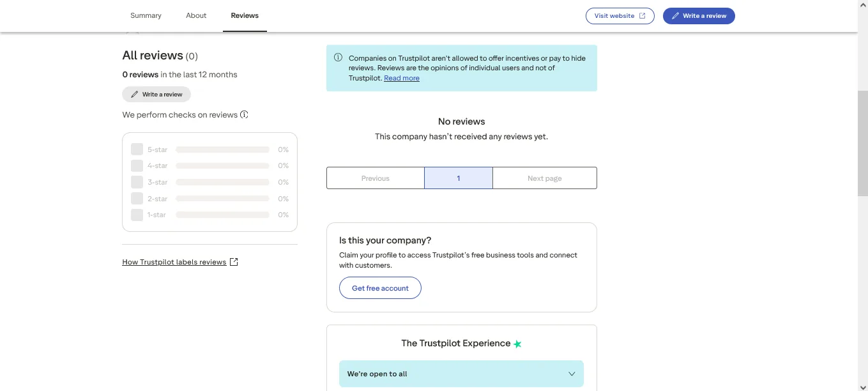Click the 3-star rating progress bar
The width and height of the screenshot is (868, 391).
(222, 182)
